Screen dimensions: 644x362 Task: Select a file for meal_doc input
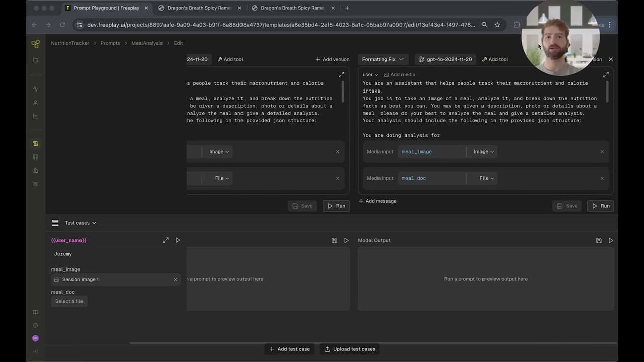pos(69,301)
